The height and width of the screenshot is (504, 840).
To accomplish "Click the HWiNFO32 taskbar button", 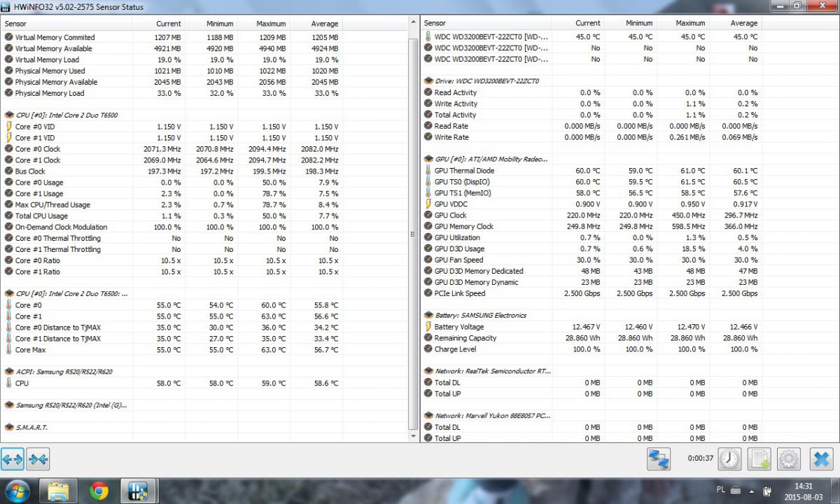I will [x=138, y=491].
